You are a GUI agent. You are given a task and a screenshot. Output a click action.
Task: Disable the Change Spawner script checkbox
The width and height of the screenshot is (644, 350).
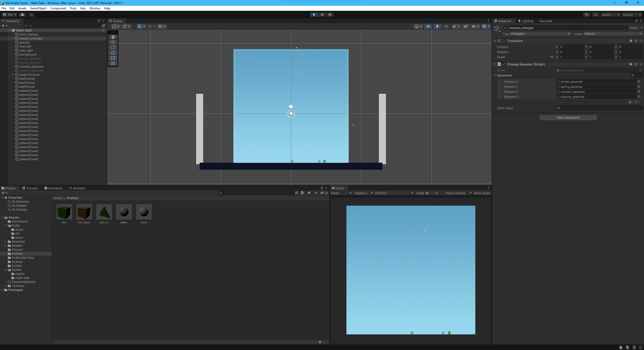pos(504,64)
